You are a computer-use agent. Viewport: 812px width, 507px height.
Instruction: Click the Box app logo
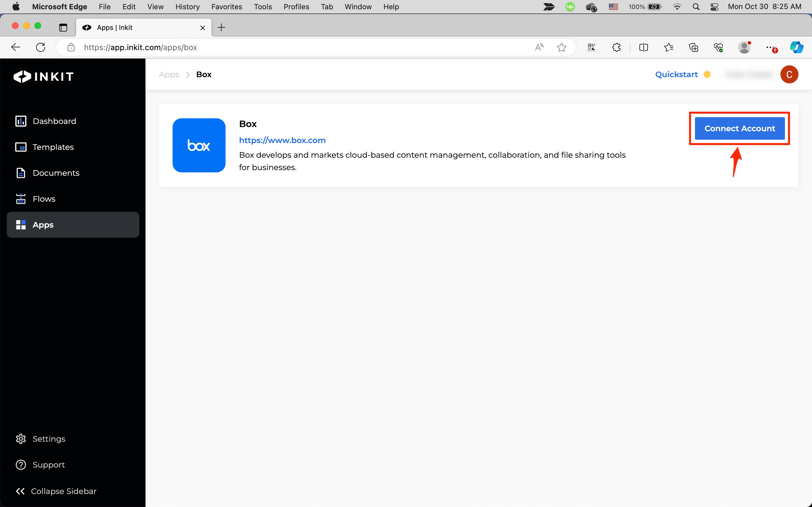pyautogui.click(x=199, y=145)
